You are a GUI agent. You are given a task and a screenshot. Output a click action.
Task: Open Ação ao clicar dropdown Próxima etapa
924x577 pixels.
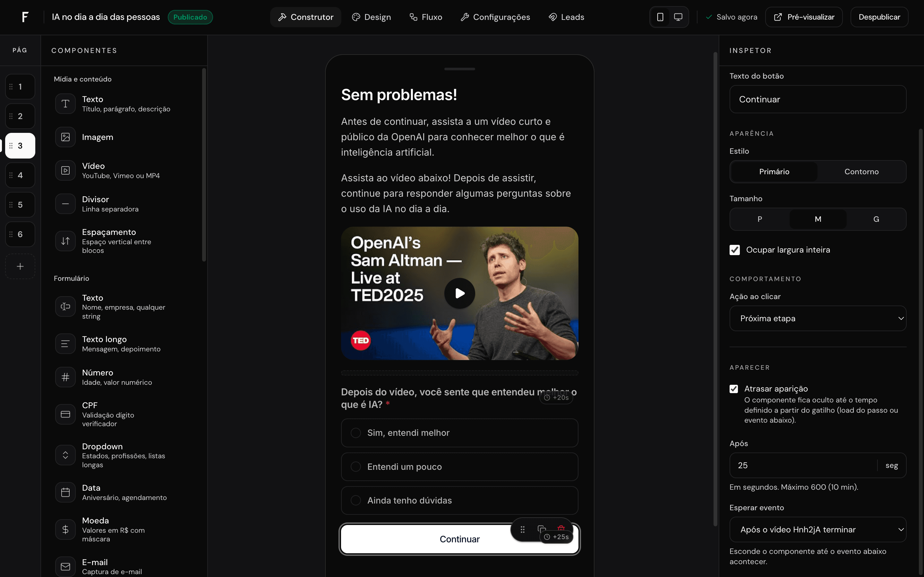pyautogui.click(x=817, y=318)
